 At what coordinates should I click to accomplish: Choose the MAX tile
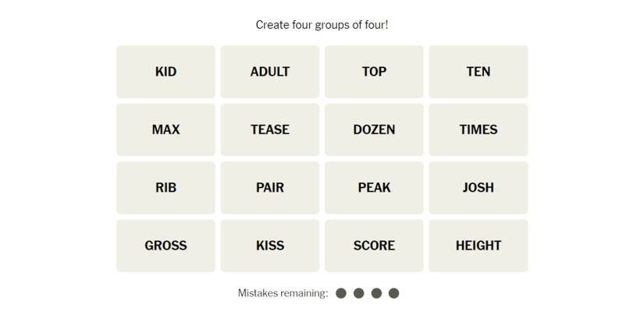coord(165,129)
